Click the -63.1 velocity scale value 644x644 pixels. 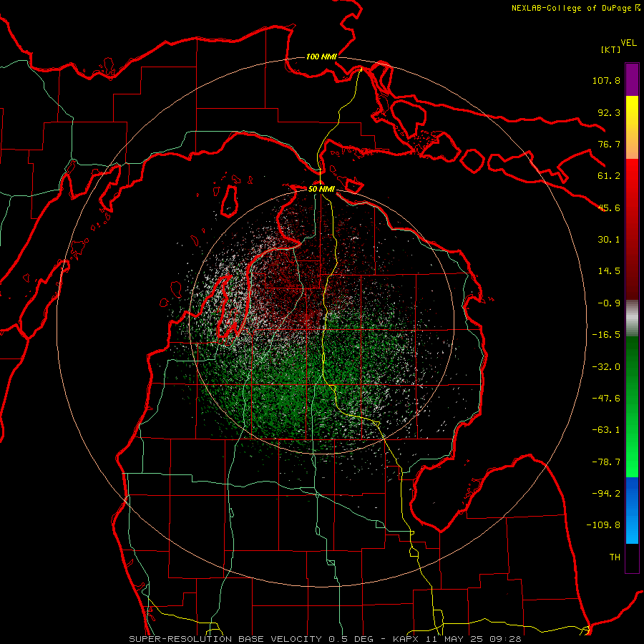(x=606, y=430)
